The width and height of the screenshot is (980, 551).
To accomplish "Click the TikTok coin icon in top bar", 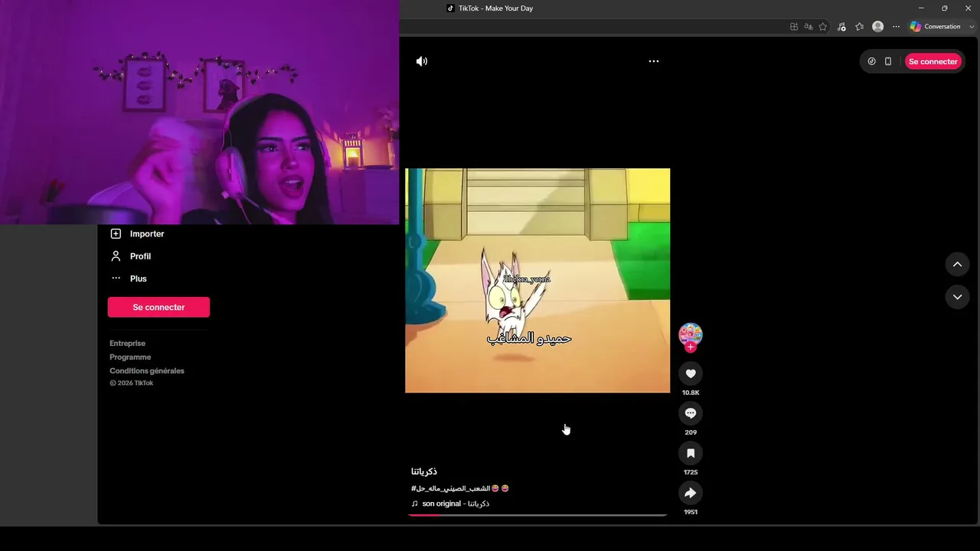I will click(x=871, y=61).
